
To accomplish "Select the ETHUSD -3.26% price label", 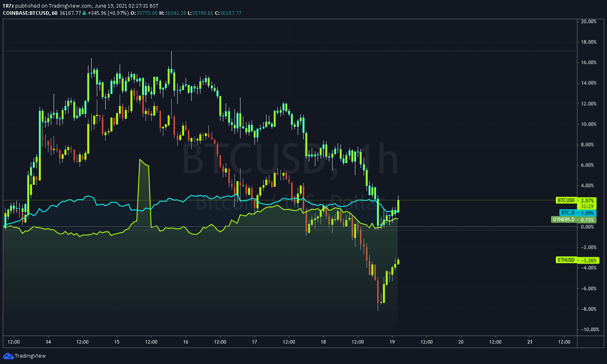I will (578, 260).
